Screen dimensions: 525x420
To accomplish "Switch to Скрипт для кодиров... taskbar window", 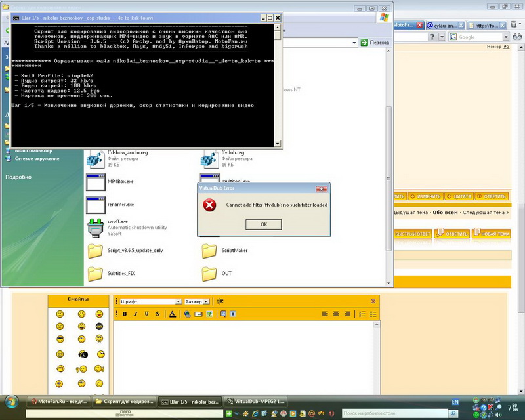I will [125, 401].
